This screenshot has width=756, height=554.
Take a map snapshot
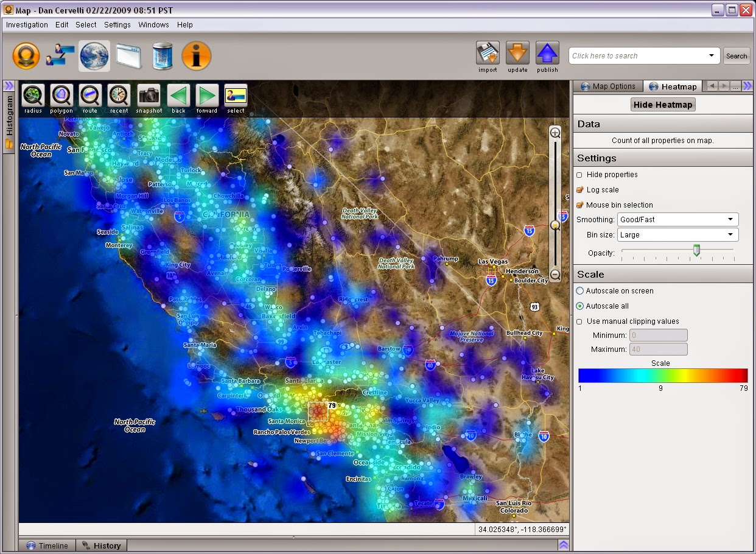click(149, 96)
